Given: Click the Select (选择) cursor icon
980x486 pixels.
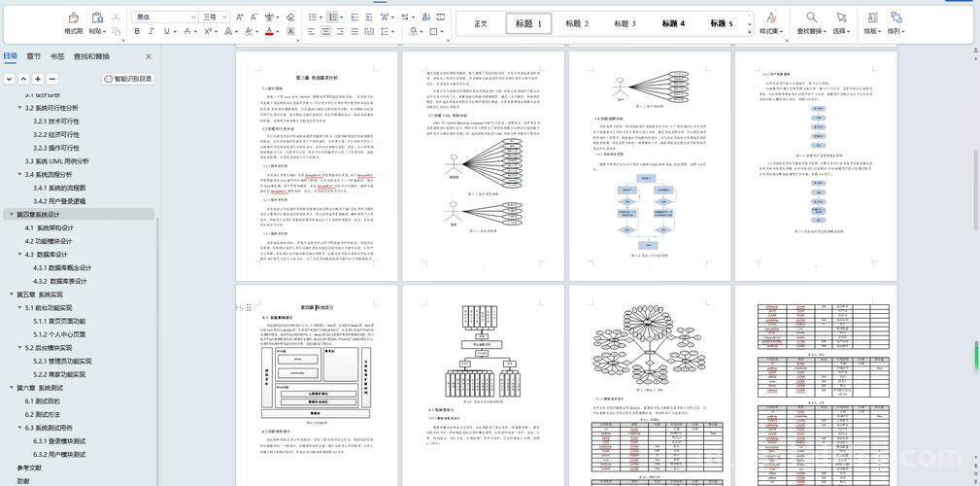Looking at the screenshot, I should tap(841, 17).
